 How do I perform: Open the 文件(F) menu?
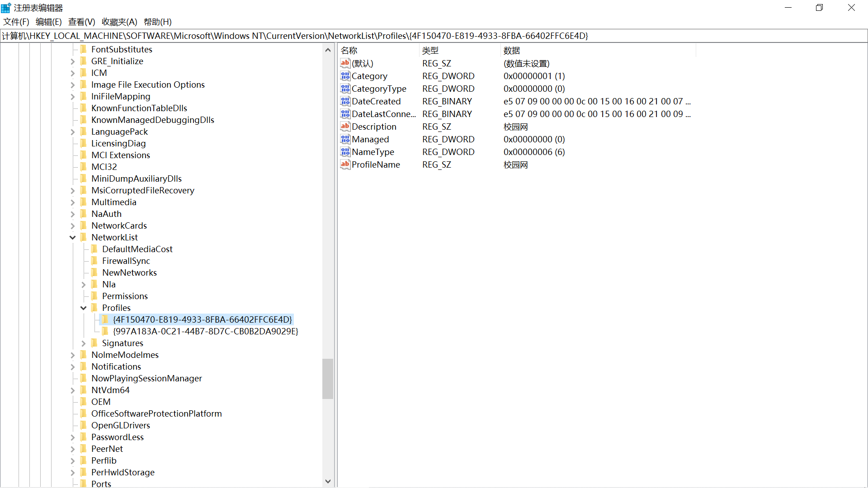pos(16,22)
